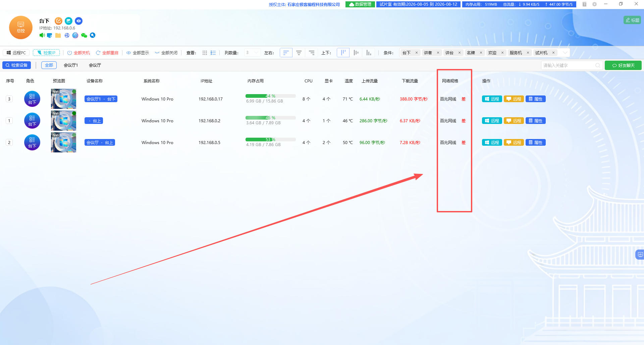644x345 pixels.
Task: Remove the 讲台 filter tag
Action: coord(460,53)
